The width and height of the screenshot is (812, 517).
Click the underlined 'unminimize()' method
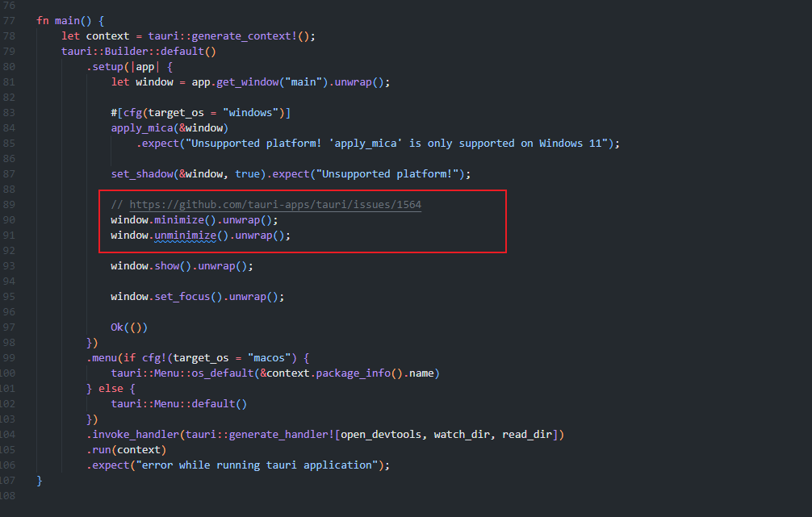(191, 236)
